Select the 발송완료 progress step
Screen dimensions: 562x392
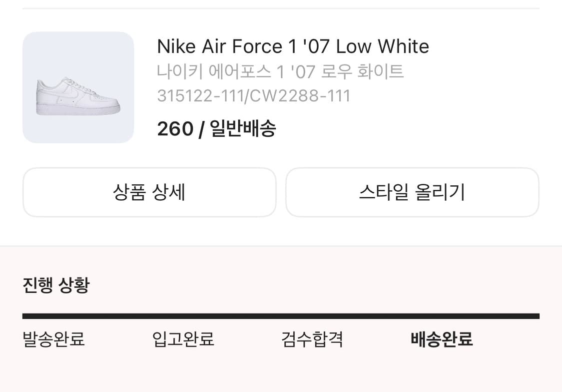click(x=54, y=340)
